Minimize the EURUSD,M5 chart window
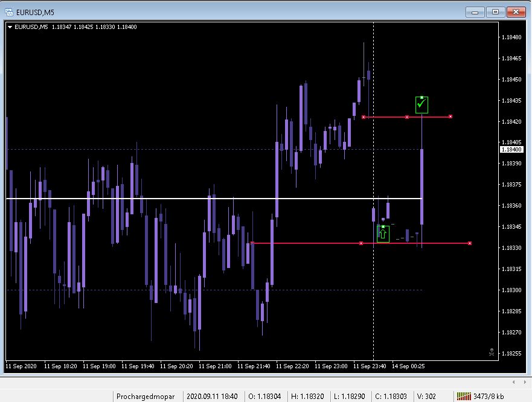 pyautogui.click(x=475, y=12)
